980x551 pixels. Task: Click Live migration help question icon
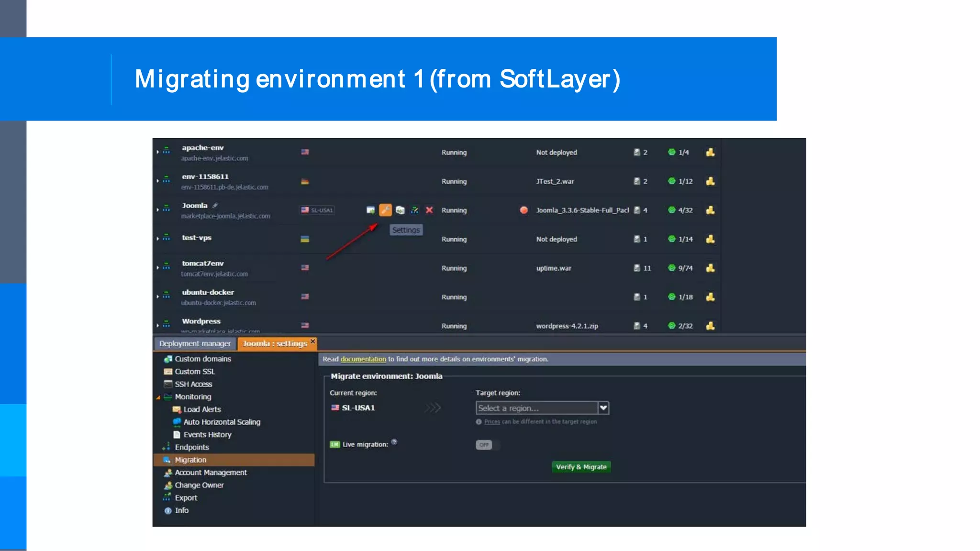tap(394, 442)
